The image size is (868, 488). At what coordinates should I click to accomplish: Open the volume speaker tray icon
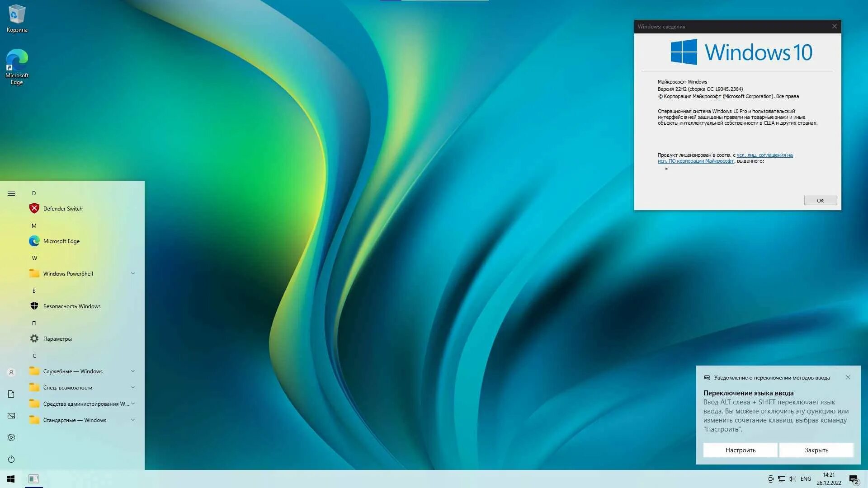[x=792, y=479]
